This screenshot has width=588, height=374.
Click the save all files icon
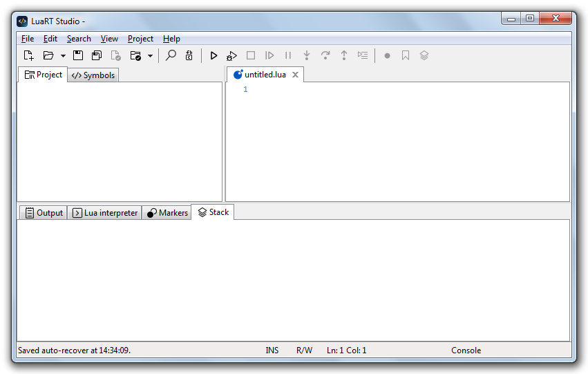click(x=97, y=55)
